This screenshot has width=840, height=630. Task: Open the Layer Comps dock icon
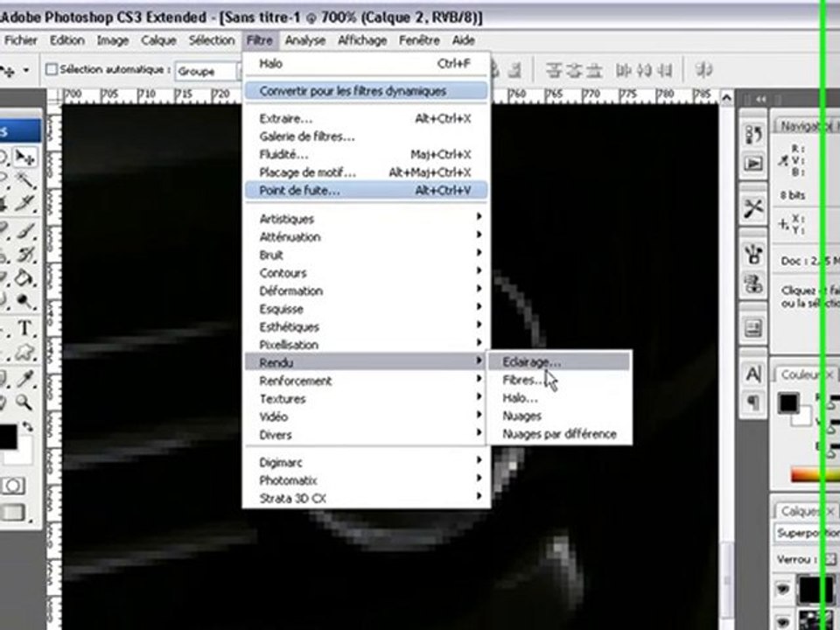[753, 328]
